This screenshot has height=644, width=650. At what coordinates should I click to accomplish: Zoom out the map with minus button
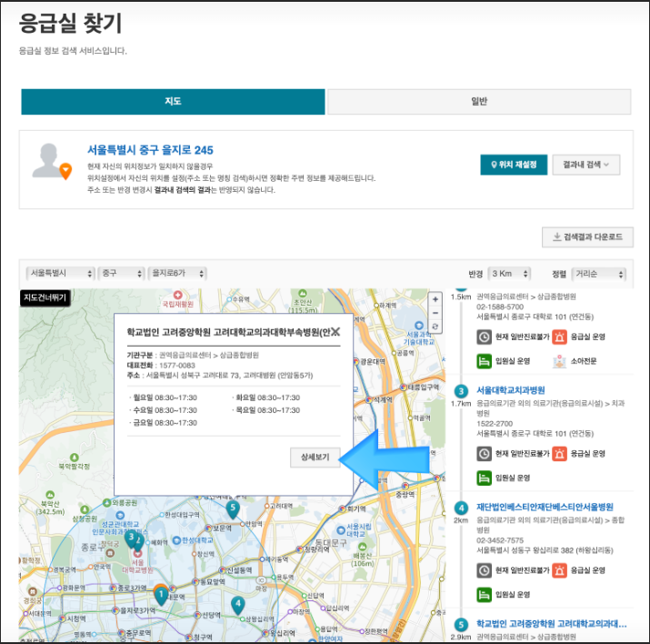(435, 313)
